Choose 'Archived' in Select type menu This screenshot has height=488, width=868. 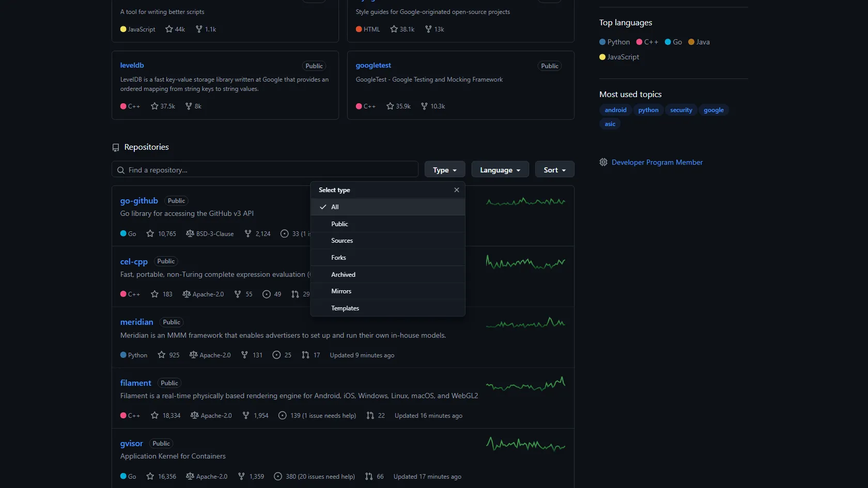tap(388, 275)
